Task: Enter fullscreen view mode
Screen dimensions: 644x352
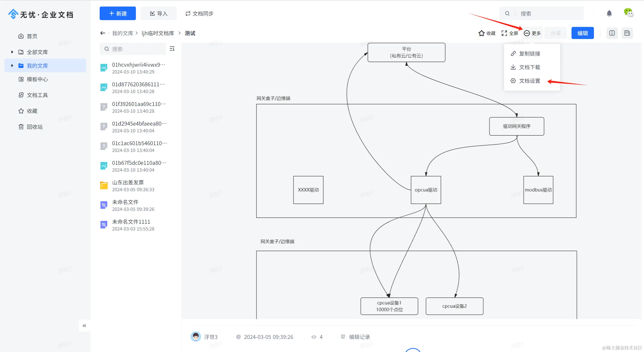Action: (510, 33)
